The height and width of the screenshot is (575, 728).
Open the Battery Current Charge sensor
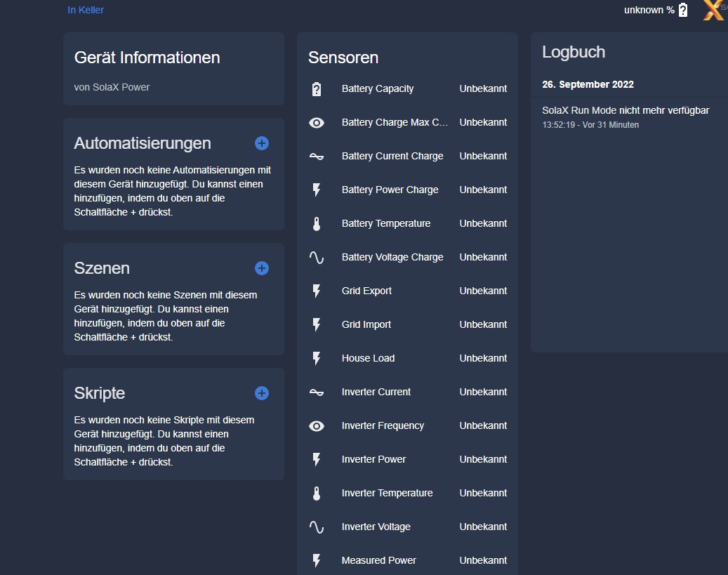click(x=408, y=156)
